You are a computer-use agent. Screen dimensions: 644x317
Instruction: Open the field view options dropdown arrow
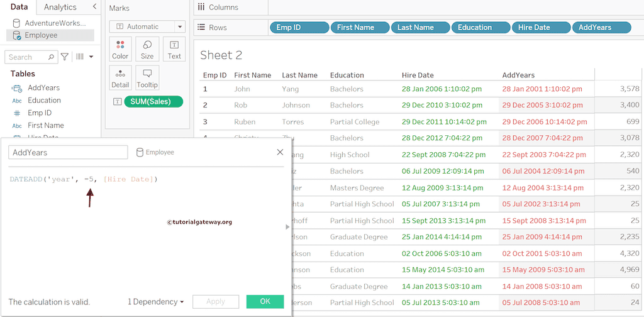point(91,57)
